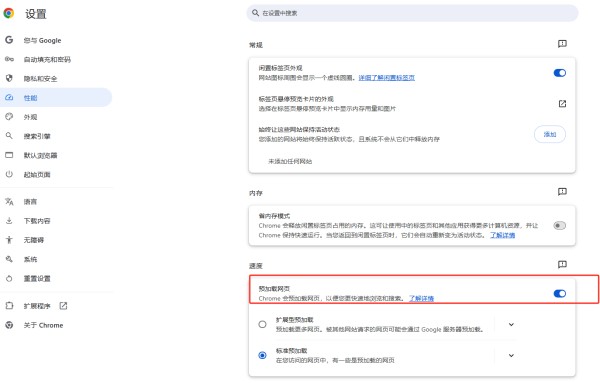
Task: Expand 标准预加载 details chevron
Action: tap(511, 355)
